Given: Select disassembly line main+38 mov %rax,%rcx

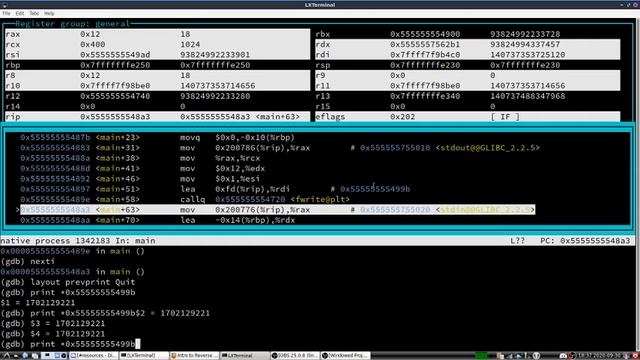Looking at the screenshot, I should pyautogui.click(x=140, y=158).
